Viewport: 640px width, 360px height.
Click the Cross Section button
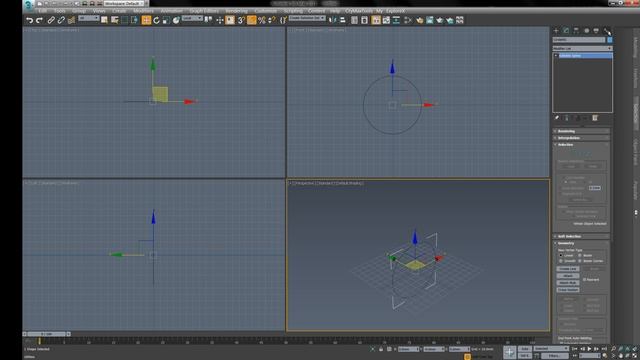(x=568, y=290)
